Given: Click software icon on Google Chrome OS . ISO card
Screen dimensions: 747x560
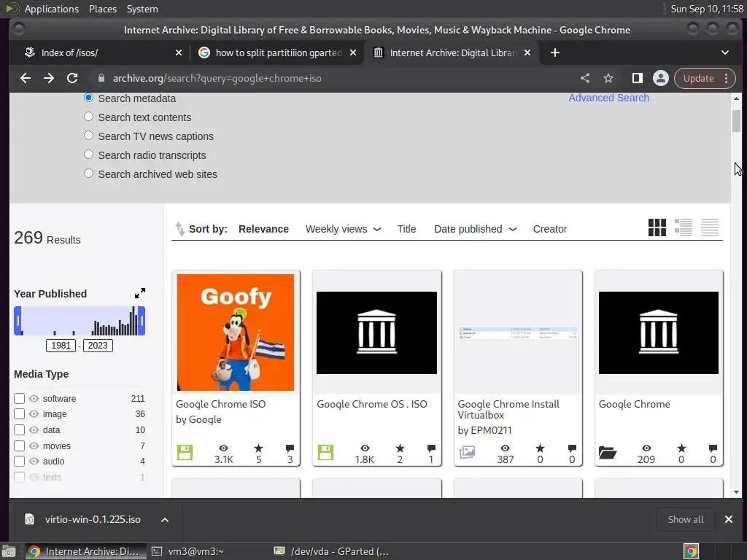Looking at the screenshot, I should point(326,452).
